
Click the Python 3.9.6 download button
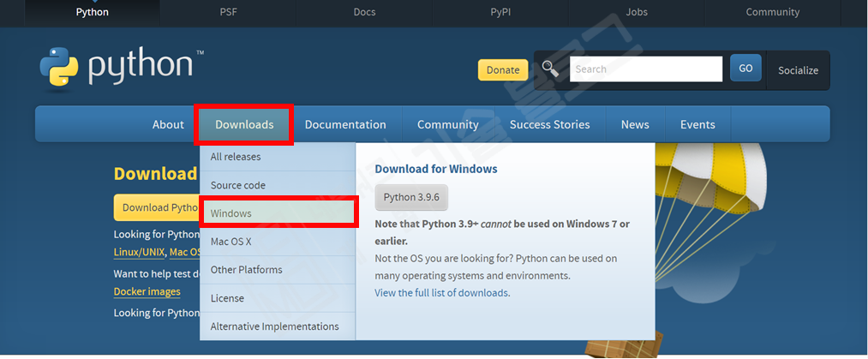click(x=411, y=197)
